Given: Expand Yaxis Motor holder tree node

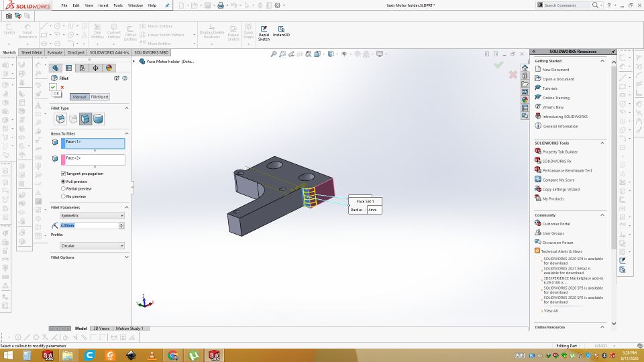Looking at the screenshot, I should (x=134, y=61).
